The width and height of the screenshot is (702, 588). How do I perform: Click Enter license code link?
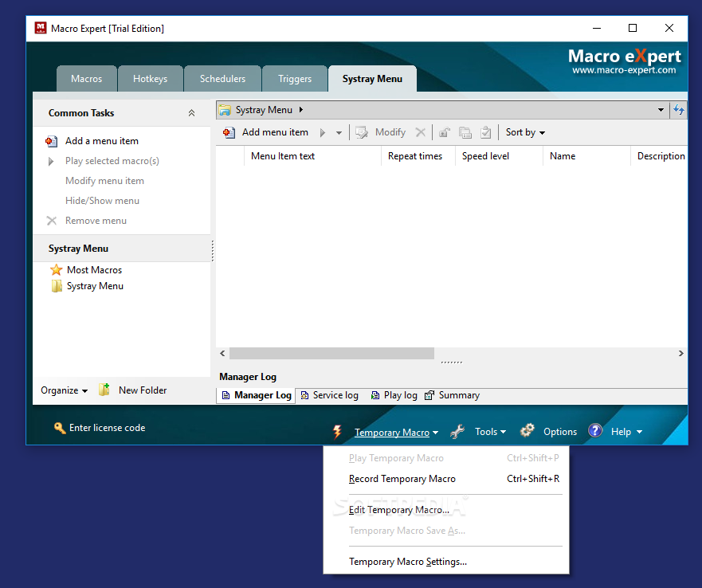pos(107,428)
